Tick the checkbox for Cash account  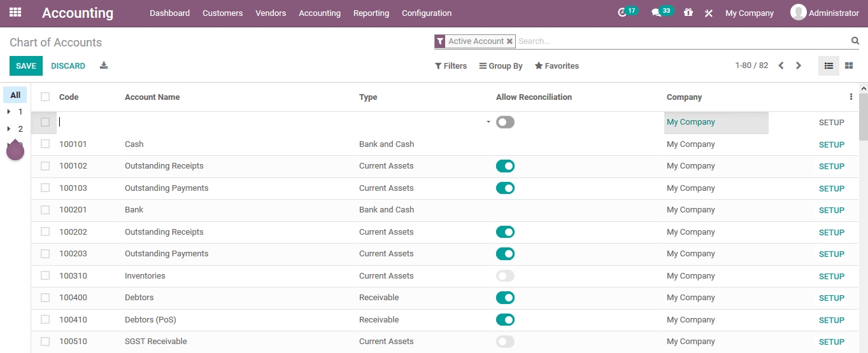coord(45,144)
